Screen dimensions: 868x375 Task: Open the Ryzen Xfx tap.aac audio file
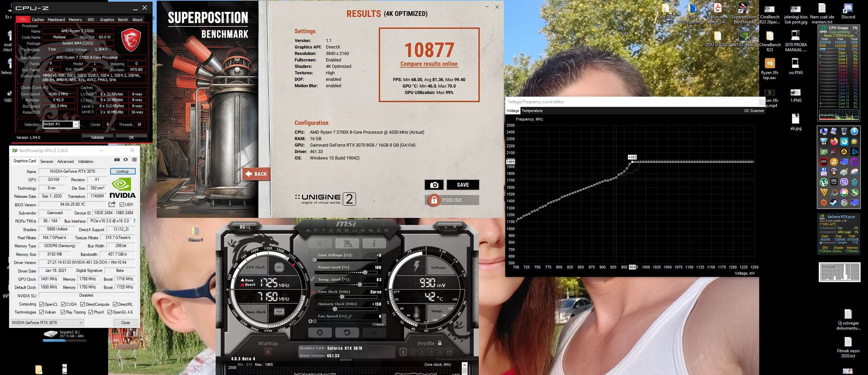point(770,69)
